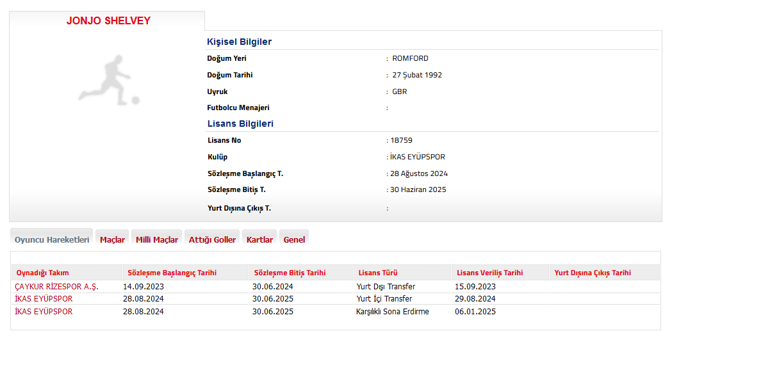Screen dimensions: 770x386
Task: Click the Kişisel Bilgiler section heading
Action: [x=239, y=42]
